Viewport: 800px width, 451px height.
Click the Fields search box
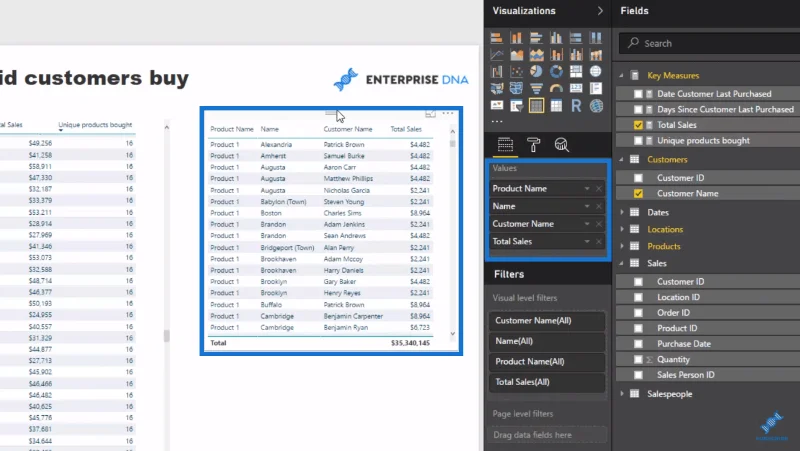709,43
